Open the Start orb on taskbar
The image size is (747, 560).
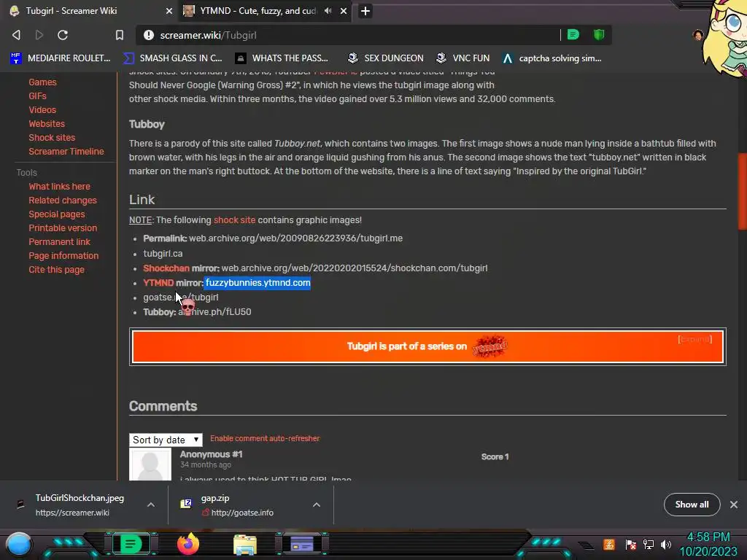click(18, 544)
